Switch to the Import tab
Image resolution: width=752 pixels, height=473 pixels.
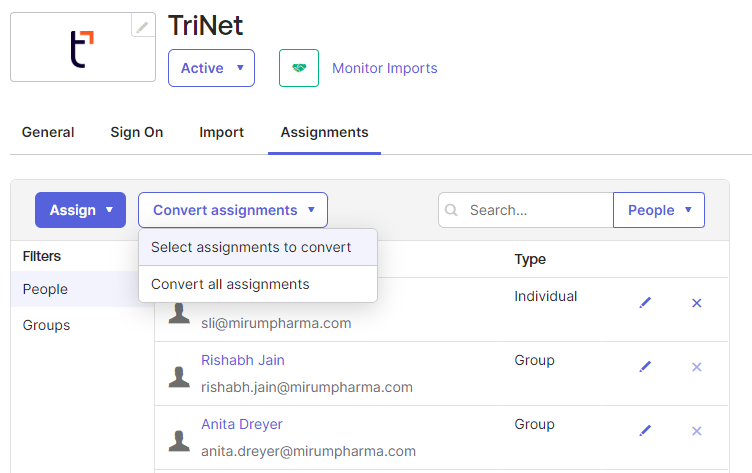[x=222, y=132]
